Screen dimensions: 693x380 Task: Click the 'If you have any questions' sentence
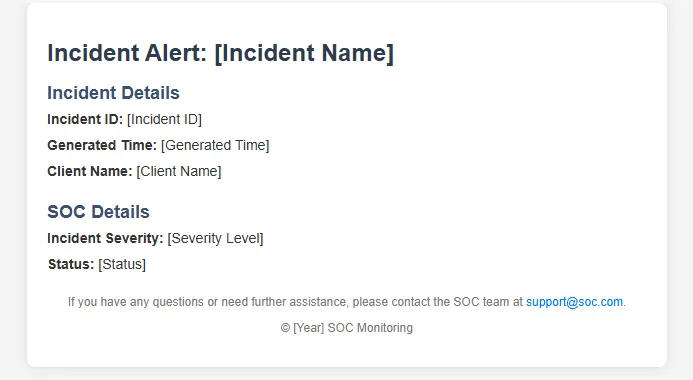click(x=347, y=302)
